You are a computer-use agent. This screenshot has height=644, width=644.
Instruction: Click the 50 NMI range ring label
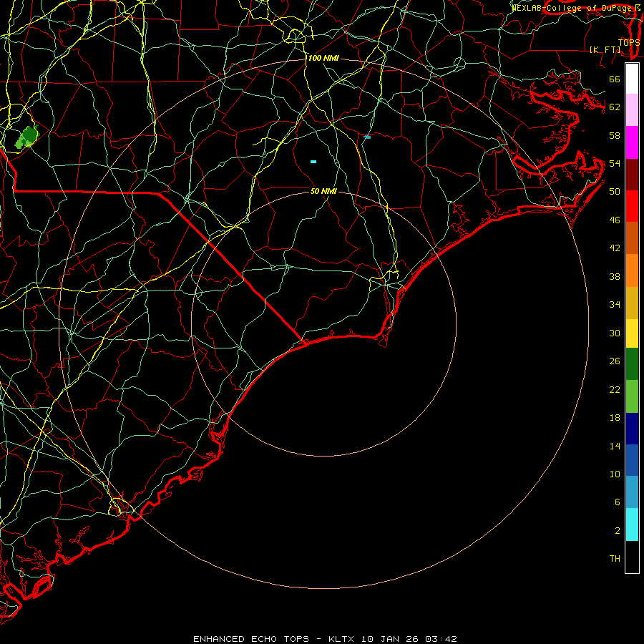(323, 191)
